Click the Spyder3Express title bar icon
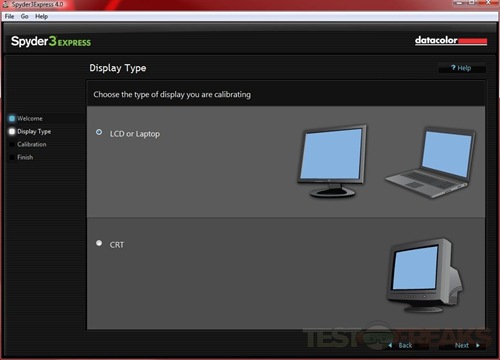Viewport: 500px width, 360px height. point(5,4)
